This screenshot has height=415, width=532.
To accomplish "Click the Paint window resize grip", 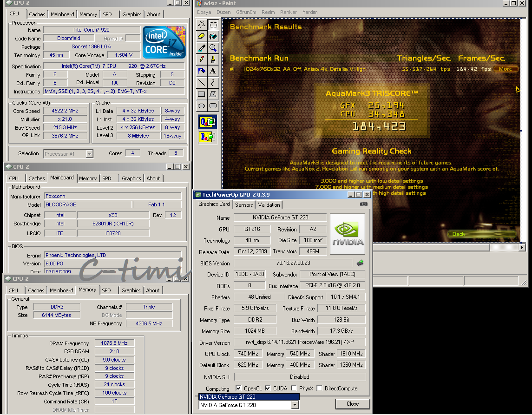I will click(x=524, y=283).
